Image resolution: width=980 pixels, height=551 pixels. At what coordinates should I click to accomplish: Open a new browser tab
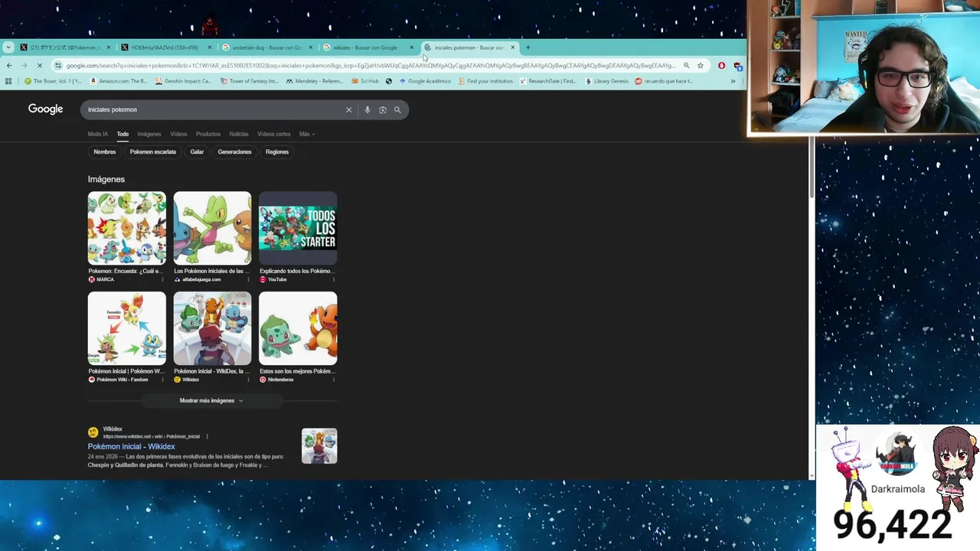click(528, 47)
